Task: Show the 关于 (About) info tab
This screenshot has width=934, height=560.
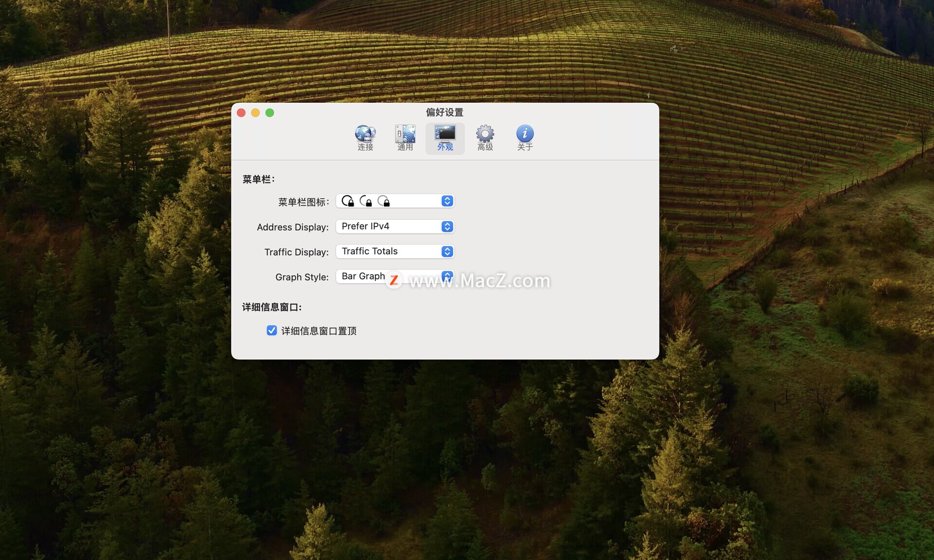Action: [525, 138]
